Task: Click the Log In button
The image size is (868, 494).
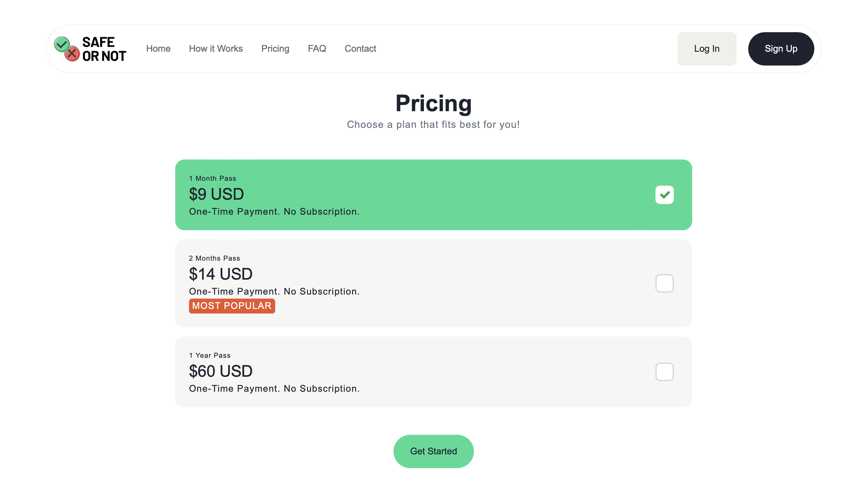Action: (x=707, y=49)
